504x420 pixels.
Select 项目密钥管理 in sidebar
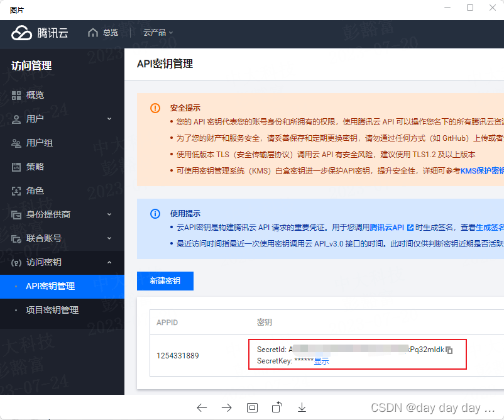62,310
